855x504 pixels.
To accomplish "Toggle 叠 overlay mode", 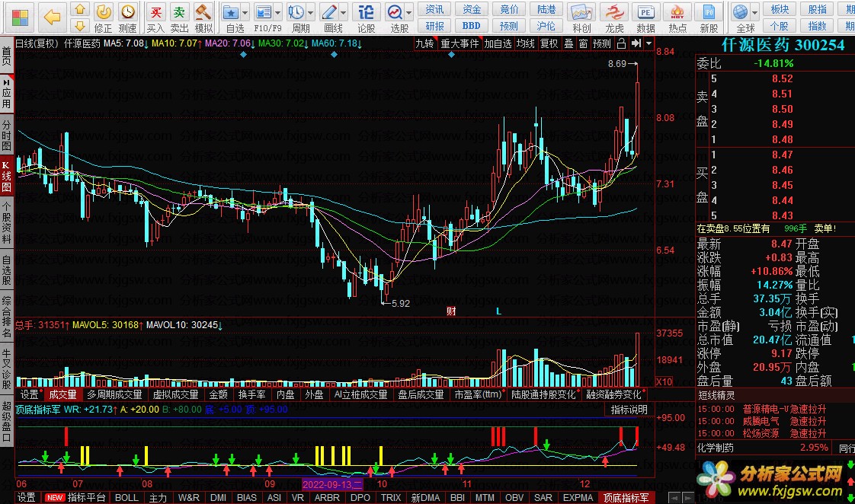I will (x=568, y=43).
